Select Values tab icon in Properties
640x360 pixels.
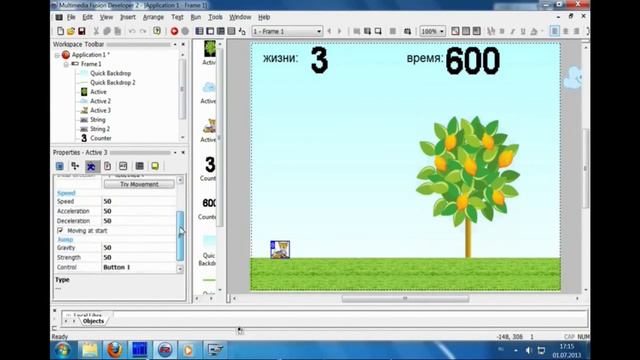click(123, 166)
